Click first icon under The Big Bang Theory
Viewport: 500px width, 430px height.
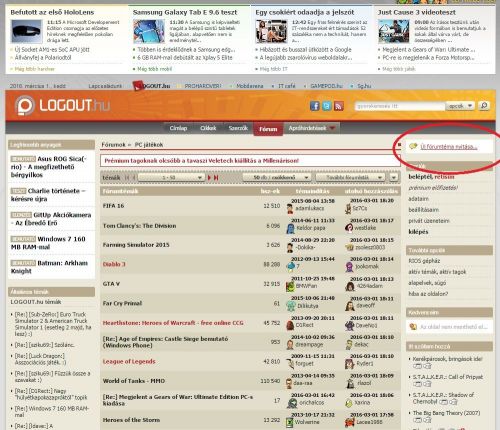click(417, 420)
